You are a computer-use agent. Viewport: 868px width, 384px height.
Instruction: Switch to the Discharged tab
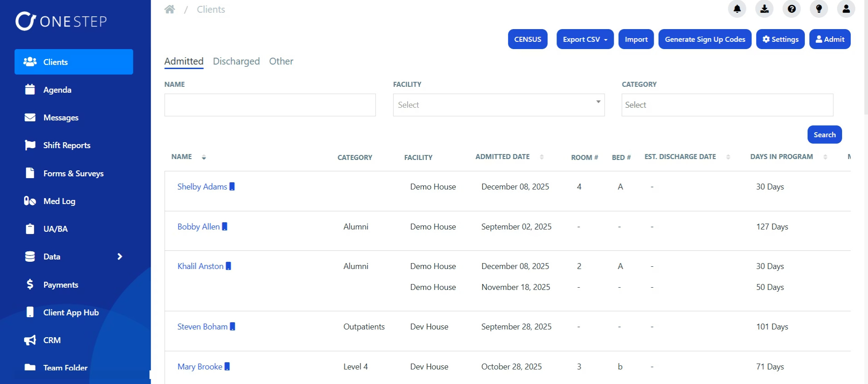point(236,61)
